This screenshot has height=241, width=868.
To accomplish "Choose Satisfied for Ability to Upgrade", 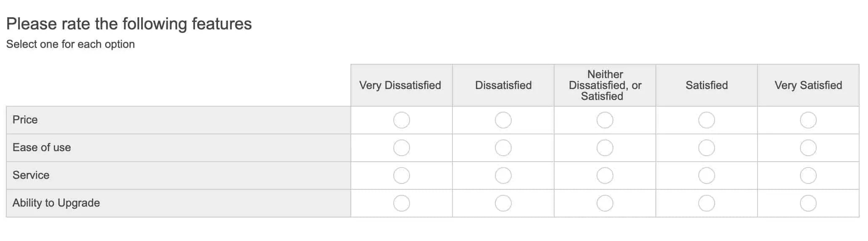I will click(x=706, y=203).
